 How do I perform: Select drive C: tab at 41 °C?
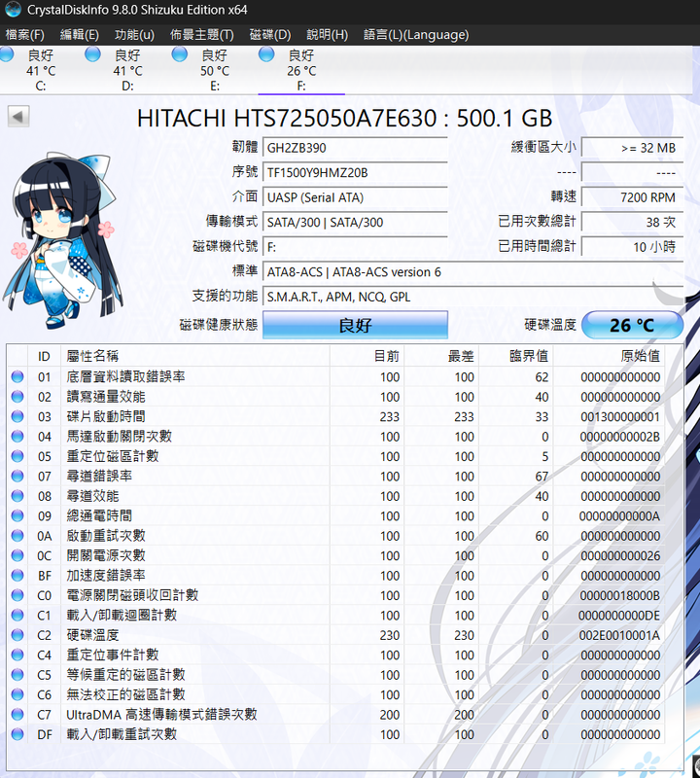(41, 69)
